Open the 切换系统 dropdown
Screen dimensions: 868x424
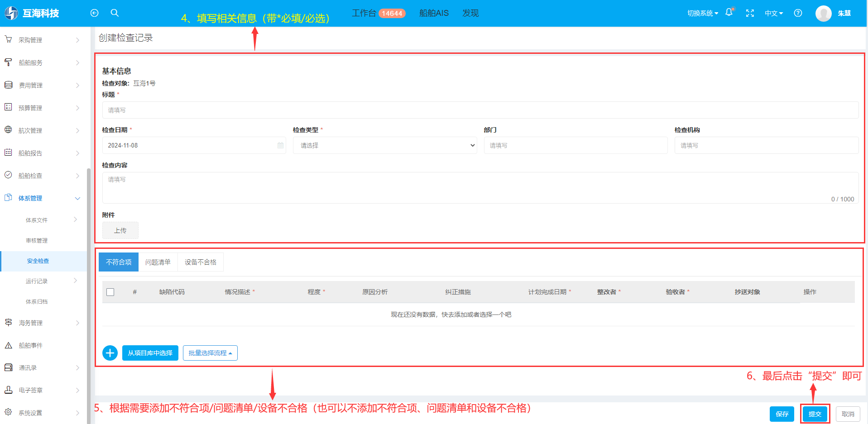[x=702, y=13]
